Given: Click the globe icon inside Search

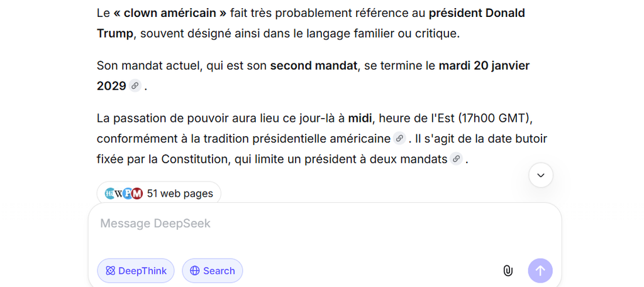Looking at the screenshot, I should (x=195, y=271).
